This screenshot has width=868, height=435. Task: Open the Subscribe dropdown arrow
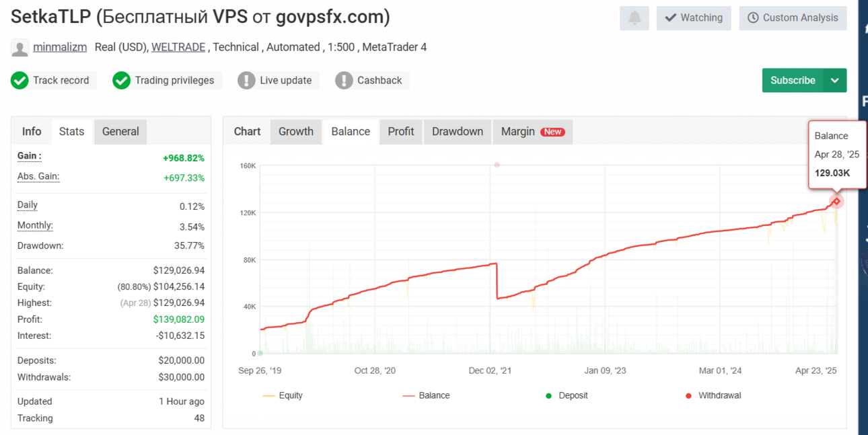(835, 81)
